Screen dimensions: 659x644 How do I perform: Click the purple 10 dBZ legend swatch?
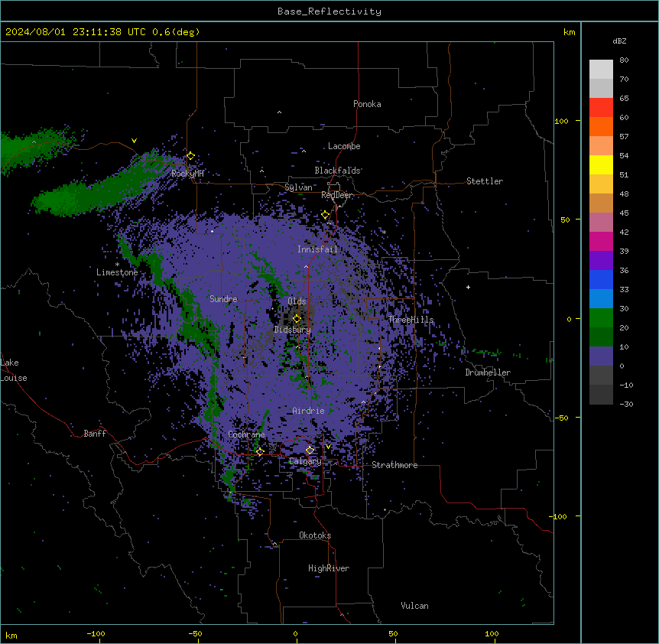tap(601, 356)
